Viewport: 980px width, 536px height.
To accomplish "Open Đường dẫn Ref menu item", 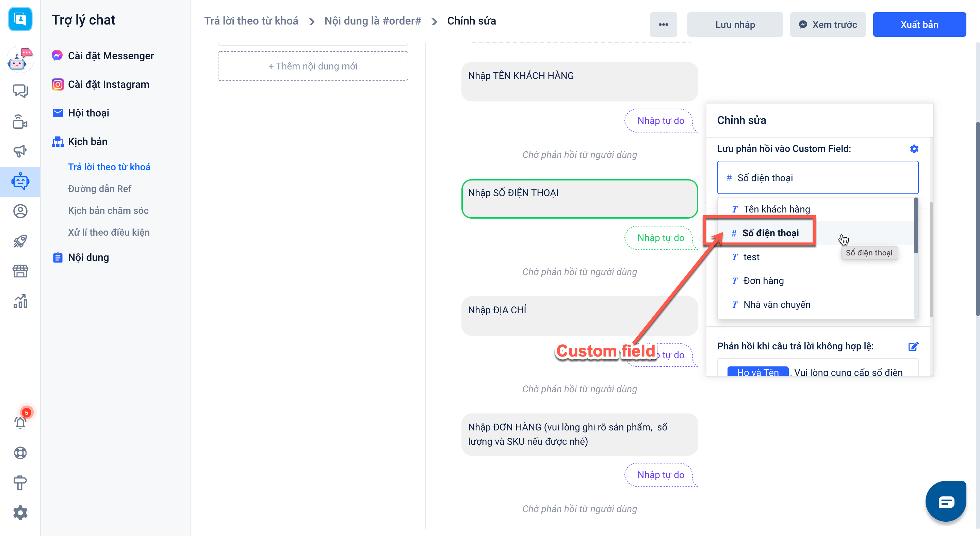I will 99,188.
